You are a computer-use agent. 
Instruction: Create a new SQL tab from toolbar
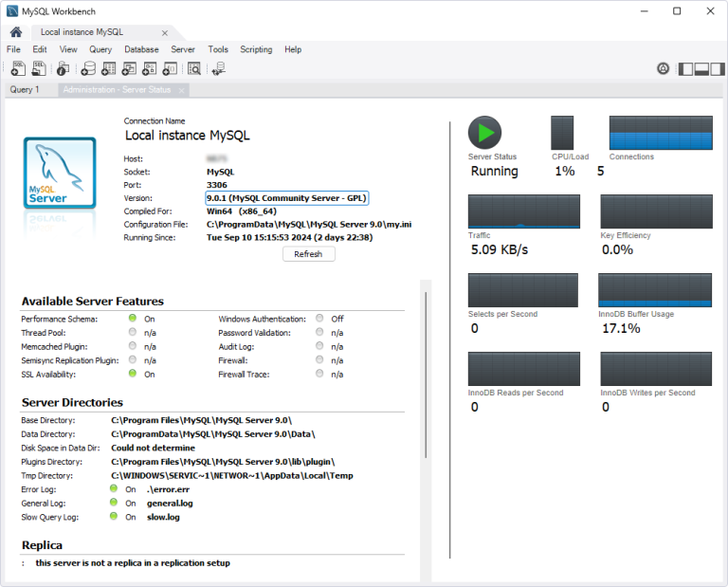(17, 68)
